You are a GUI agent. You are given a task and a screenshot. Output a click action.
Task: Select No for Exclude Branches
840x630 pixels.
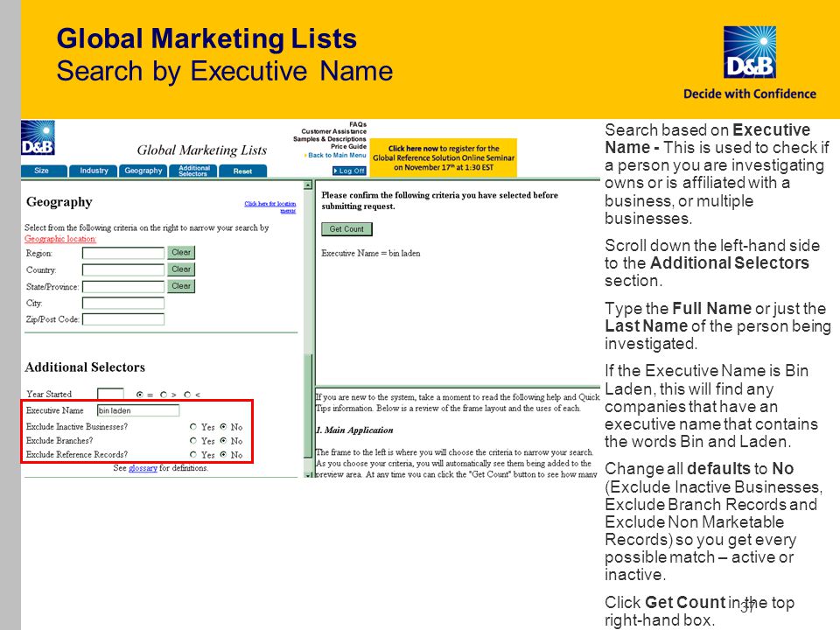(x=223, y=441)
